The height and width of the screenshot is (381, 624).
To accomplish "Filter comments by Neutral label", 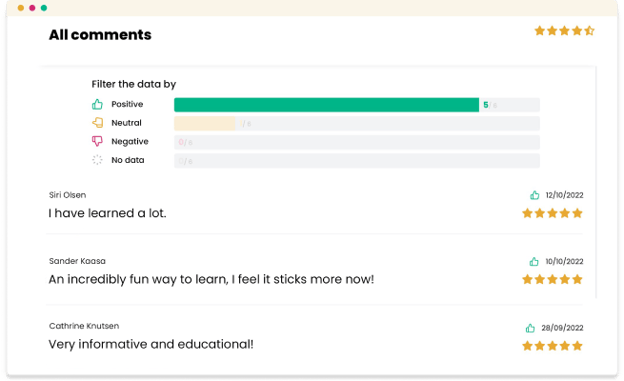I will (126, 123).
